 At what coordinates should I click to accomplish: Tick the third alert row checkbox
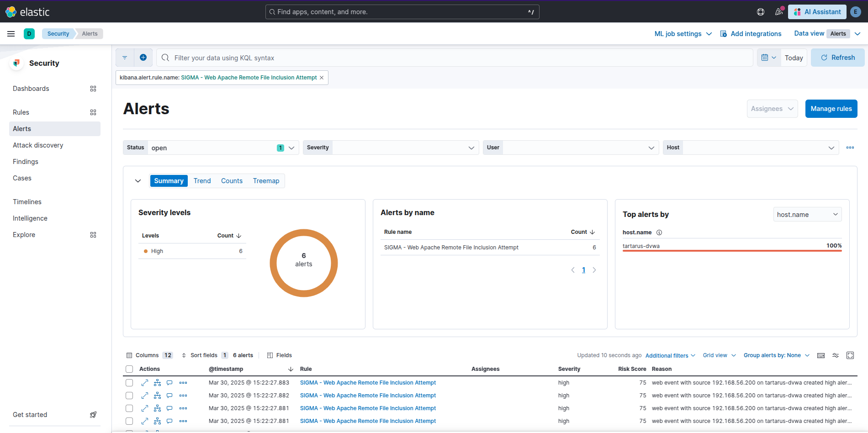pyautogui.click(x=129, y=408)
